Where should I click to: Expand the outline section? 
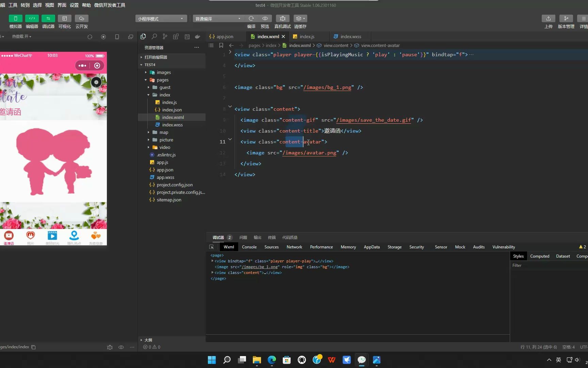pos(171,340)
